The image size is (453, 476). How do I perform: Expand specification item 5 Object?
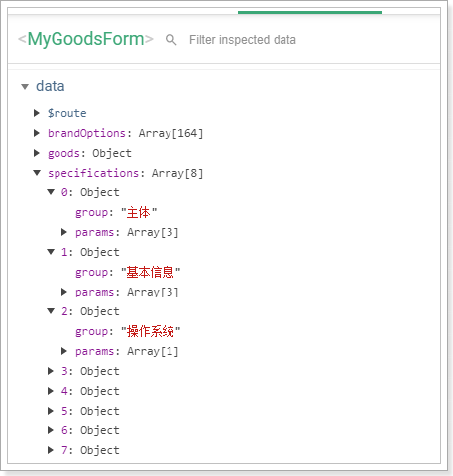[x=51, y=411]
